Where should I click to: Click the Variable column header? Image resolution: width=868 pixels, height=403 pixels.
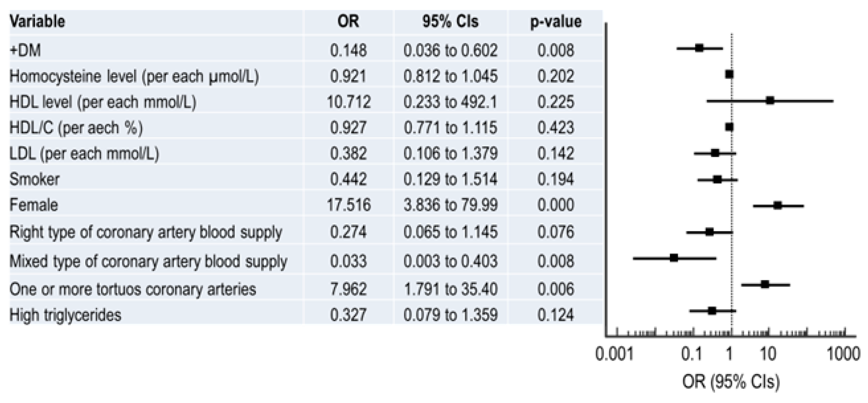(x=37, y=22)
